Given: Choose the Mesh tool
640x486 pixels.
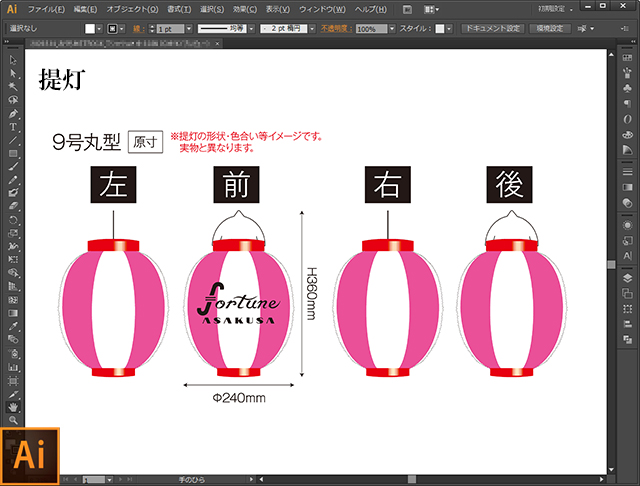Looking at the screenshot, I should [x=13, y=300].
